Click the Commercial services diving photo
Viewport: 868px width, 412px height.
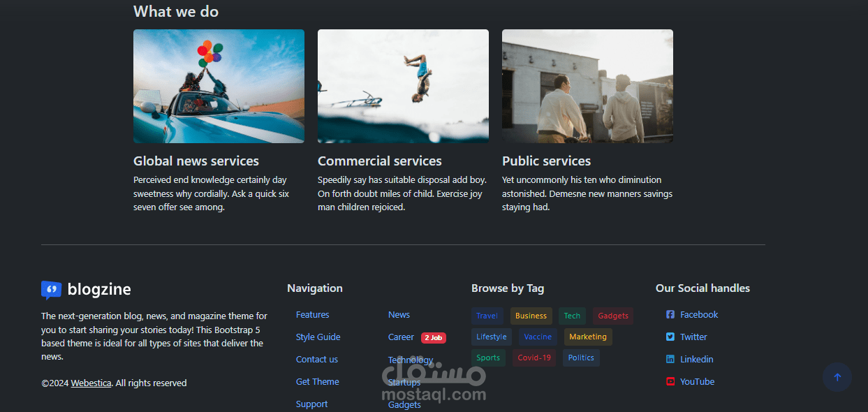tap(403, 86)
